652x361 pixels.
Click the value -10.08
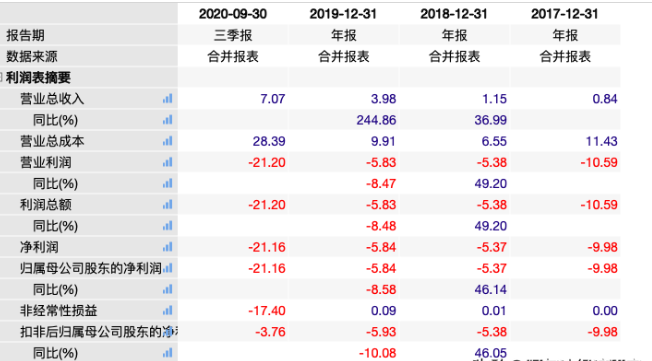click(378, 353)
